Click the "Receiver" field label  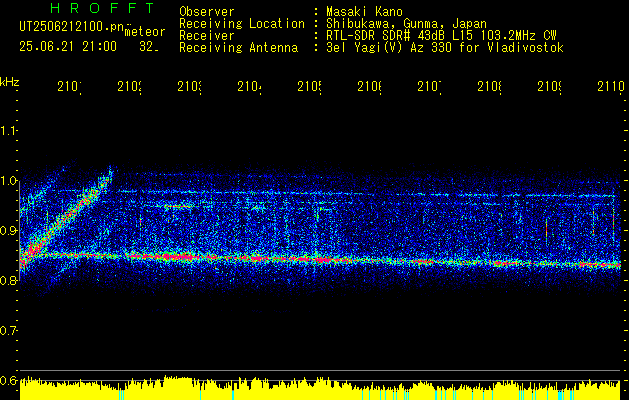tap(207, 36)
